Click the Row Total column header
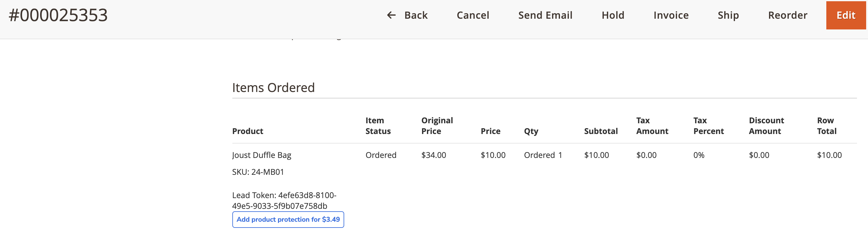 tap(826, 126)
